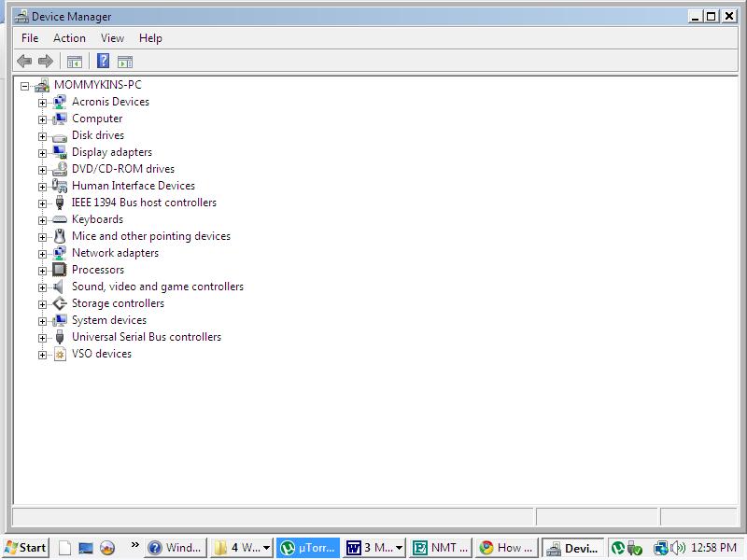The width and height of the screenshot is (747, 560).
Task: Switch to the µTorrent taskbar button
Action: tap(308, 548)
